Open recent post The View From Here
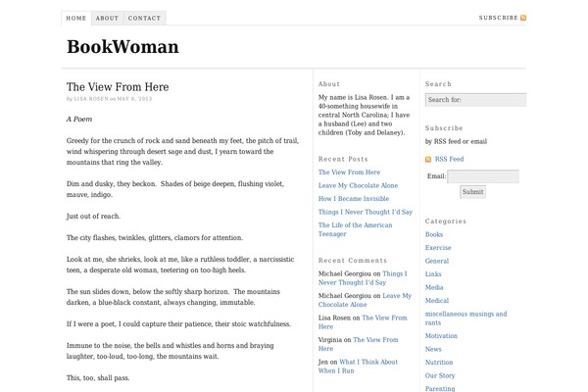Image resolution: width=588 pixels, height=392 pixels. [x=349, y=172]
